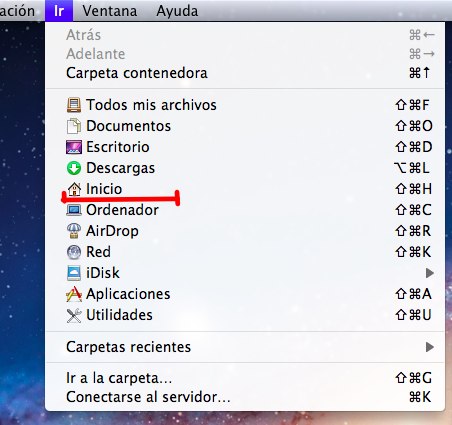
Task: Open the Ventana menu in menu bar
Action: (110, 11)
